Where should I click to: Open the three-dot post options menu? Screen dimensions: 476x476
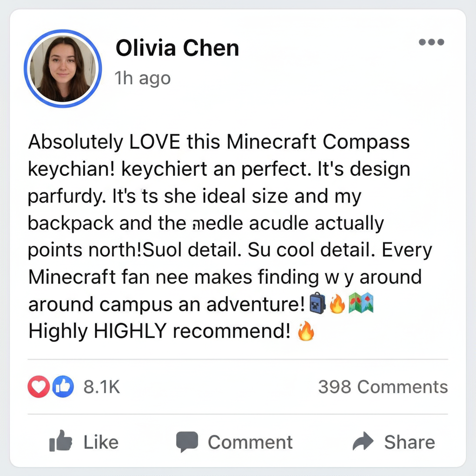click(x=431, y=42)
